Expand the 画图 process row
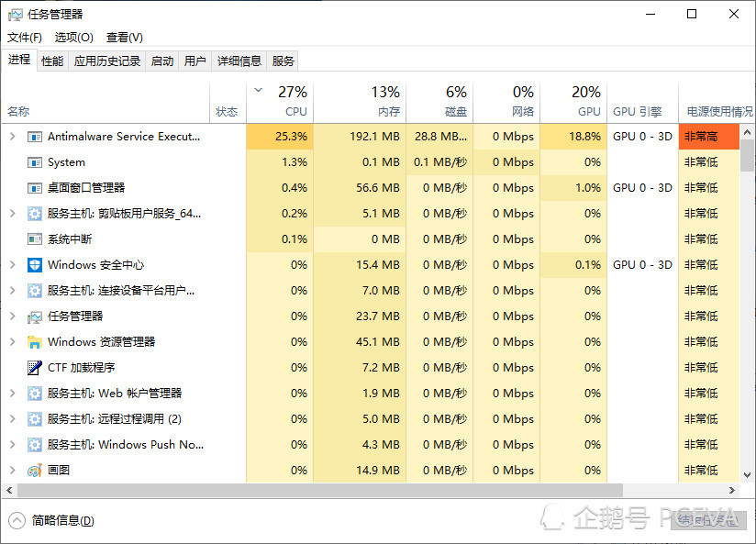The width and height of the screenshot is (756, 544). 13,471
